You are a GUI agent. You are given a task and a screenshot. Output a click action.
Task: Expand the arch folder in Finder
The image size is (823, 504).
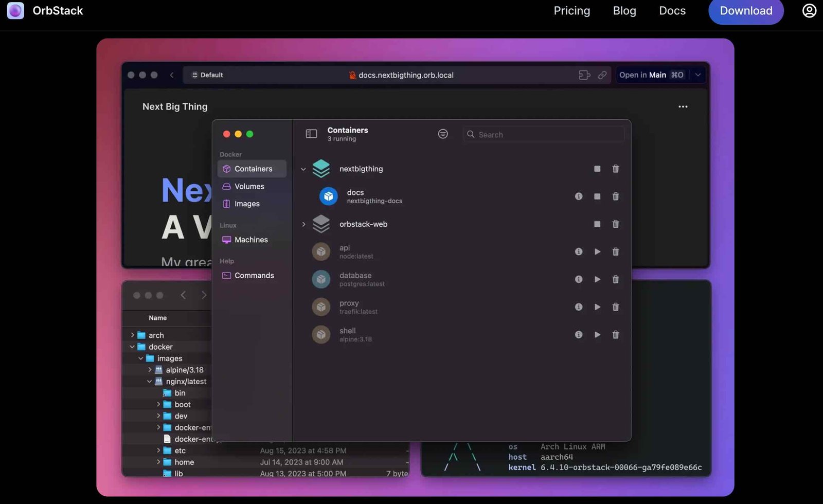click(132, 335)
